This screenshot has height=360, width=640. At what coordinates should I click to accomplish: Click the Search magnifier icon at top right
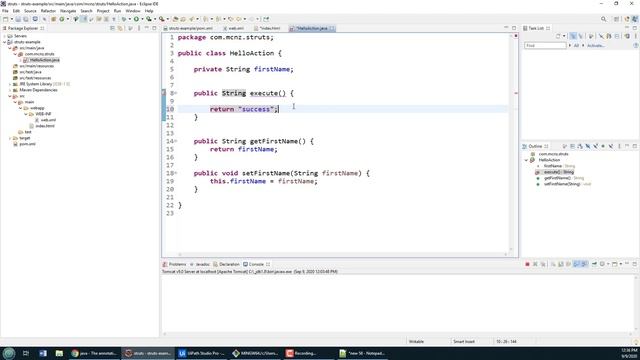603,19
